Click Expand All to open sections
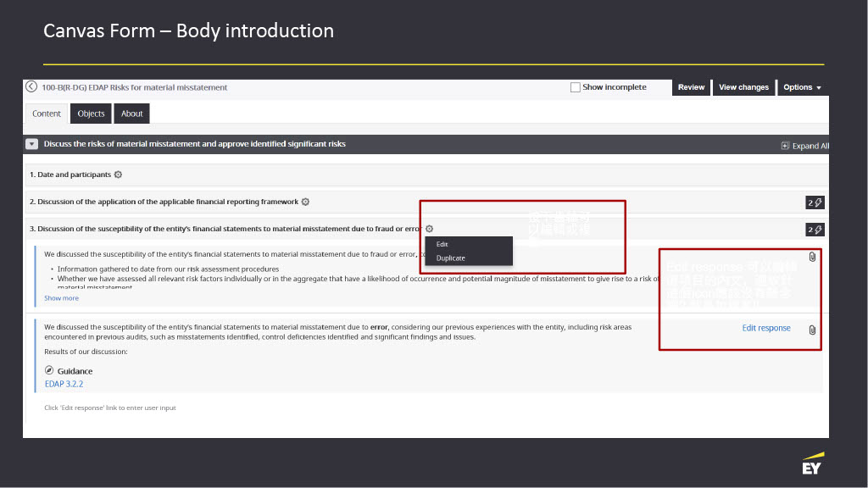Screen dimensions: 868x488 pos(804,146)
